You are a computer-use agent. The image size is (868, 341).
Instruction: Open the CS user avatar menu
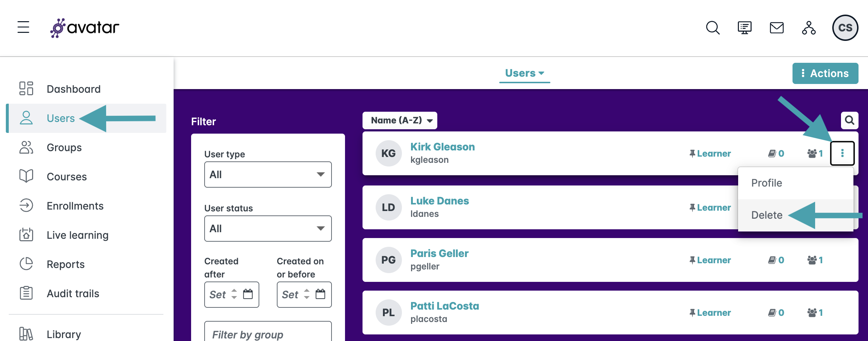point(845,28)
